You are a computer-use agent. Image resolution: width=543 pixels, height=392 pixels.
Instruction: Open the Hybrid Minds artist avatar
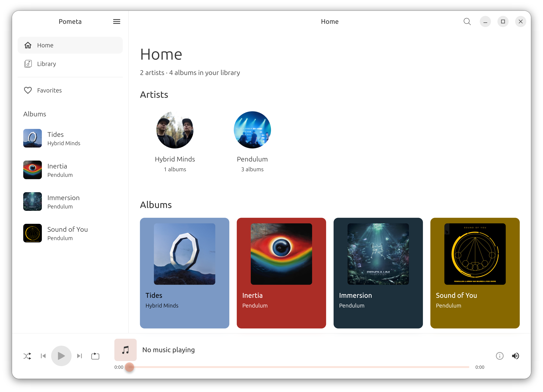175,130
